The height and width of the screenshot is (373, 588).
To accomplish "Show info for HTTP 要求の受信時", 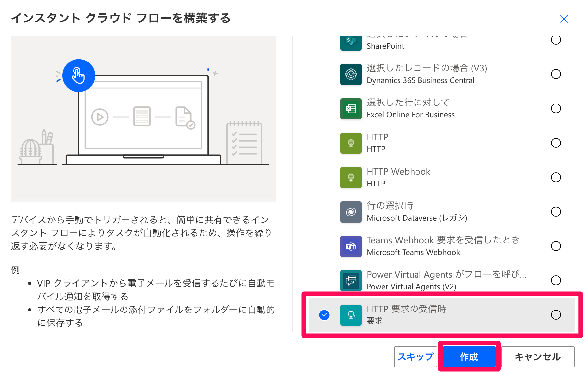I will tap(556, 315).
